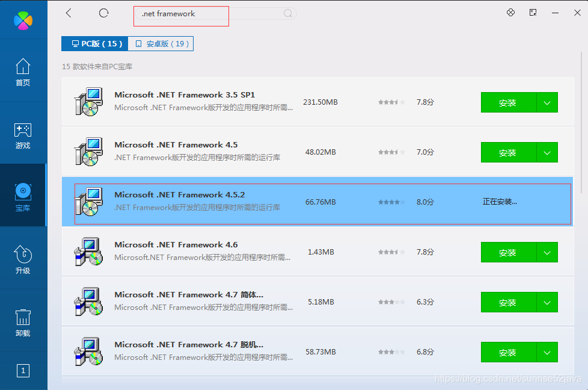Go back using the back arrow

pos(69,13)
